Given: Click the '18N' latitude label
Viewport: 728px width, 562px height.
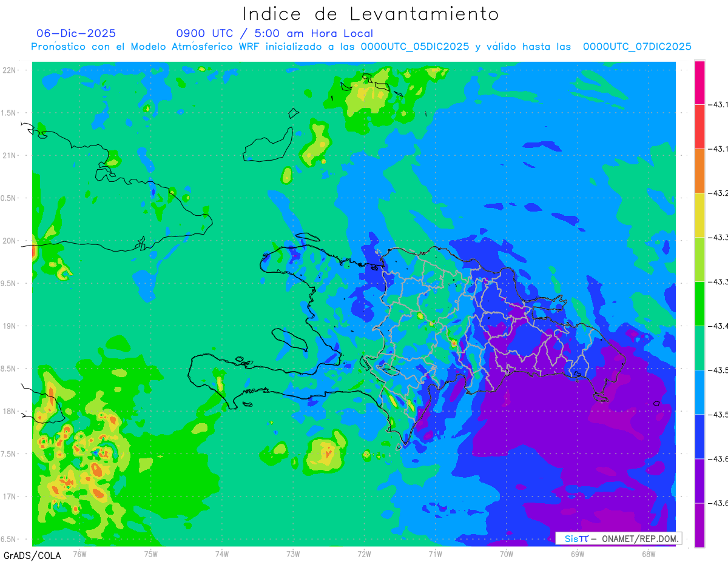Looking at the screenshot, I should pyautogui.click(x=10, y=411).
